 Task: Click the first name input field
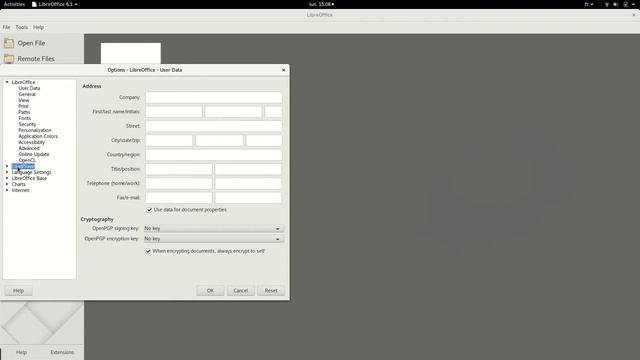174,112
